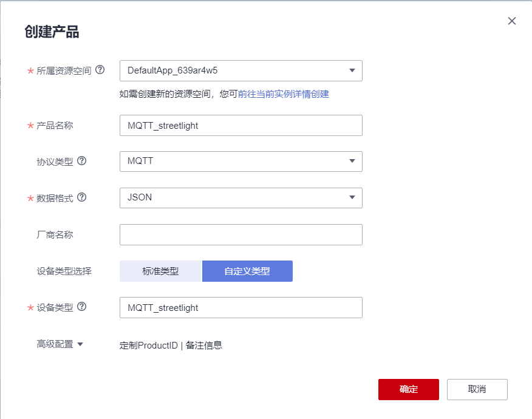This screenshot has width=532, height=419.
Task: Open the 数据格式 JSON dropdown
Action: coord(240,198)
